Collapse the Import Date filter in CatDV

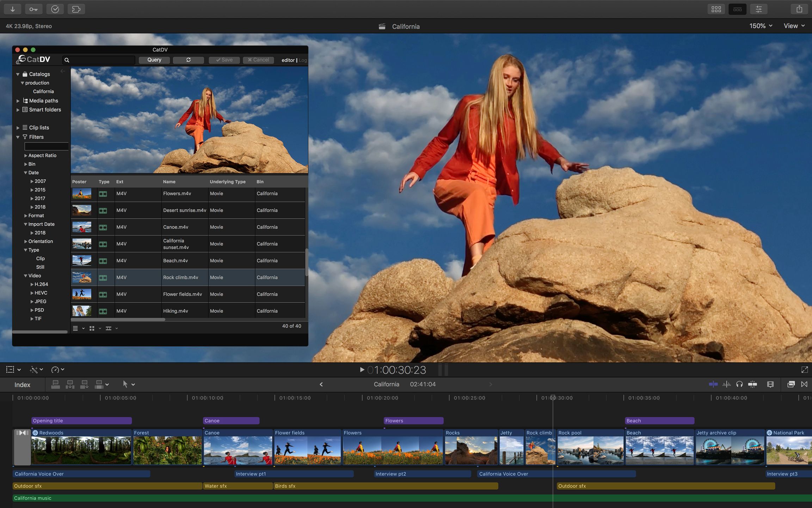click(25, 224)
